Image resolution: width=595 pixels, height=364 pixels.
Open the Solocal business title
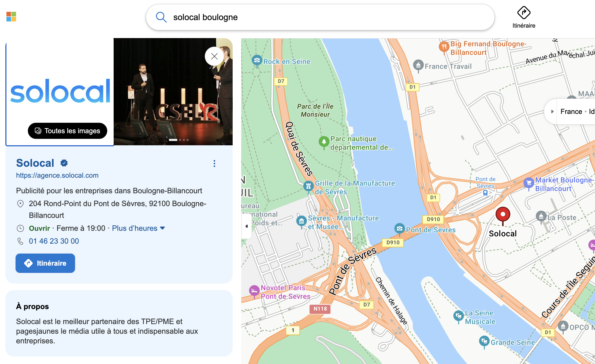(x=35, y=163)
